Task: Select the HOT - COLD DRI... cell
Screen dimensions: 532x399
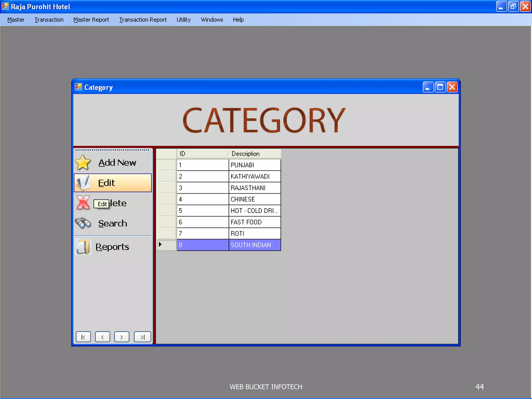Action: [255, 211]
